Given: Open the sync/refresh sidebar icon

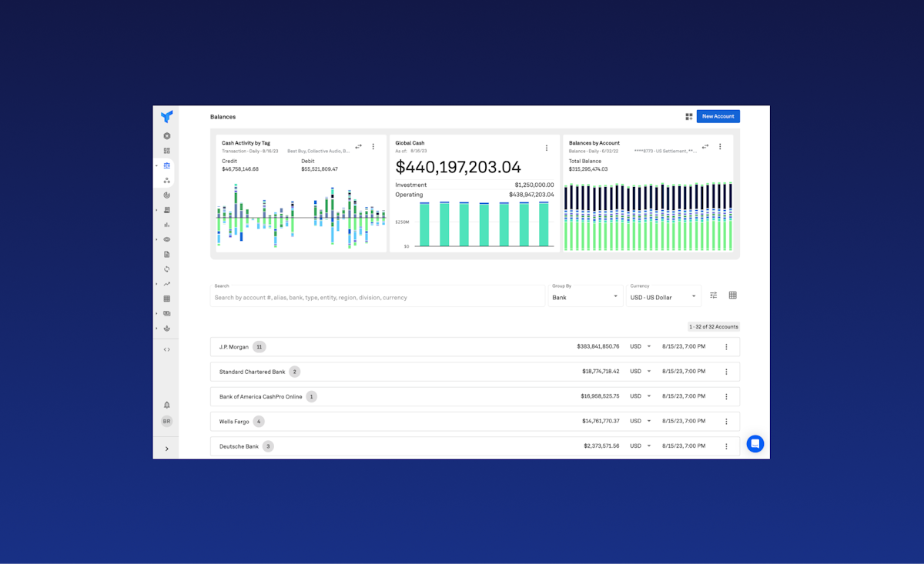Looking at the screenshot, I should pos(166,269).
